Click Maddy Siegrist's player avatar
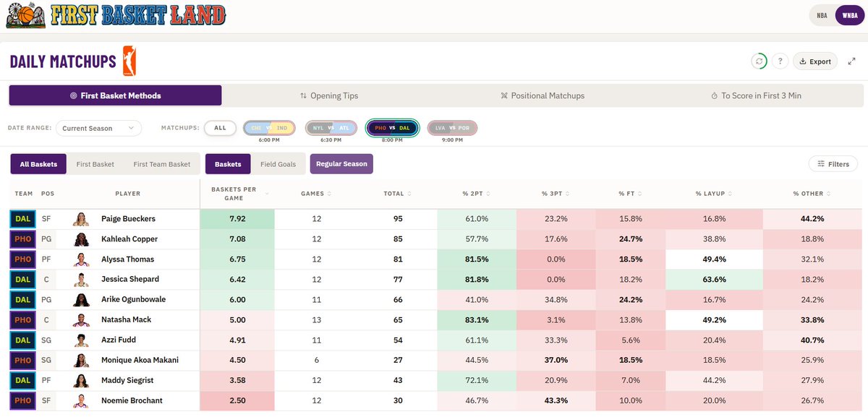The width and height of the screenshot is (868, 417). pyautogui.click(x=81, y=380)
